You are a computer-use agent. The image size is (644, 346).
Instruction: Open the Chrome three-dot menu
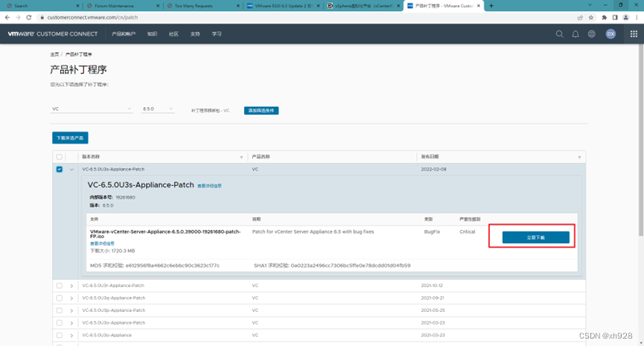637,17
